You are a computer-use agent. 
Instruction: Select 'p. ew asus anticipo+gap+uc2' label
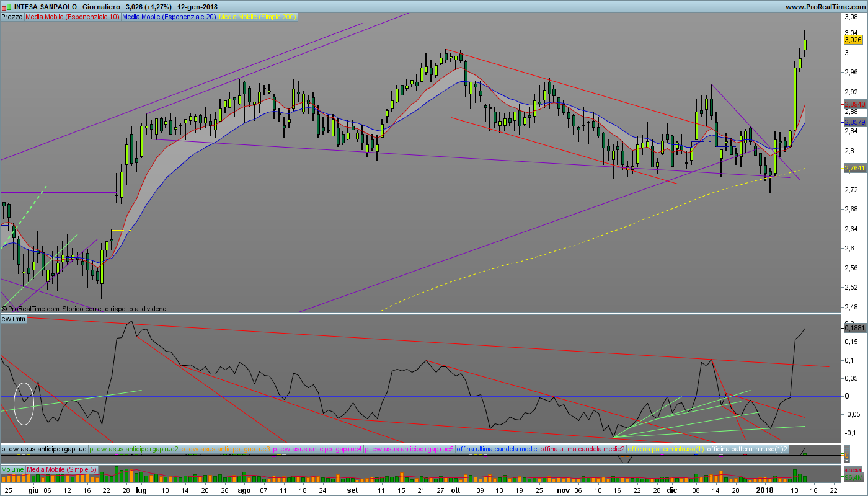134,448
